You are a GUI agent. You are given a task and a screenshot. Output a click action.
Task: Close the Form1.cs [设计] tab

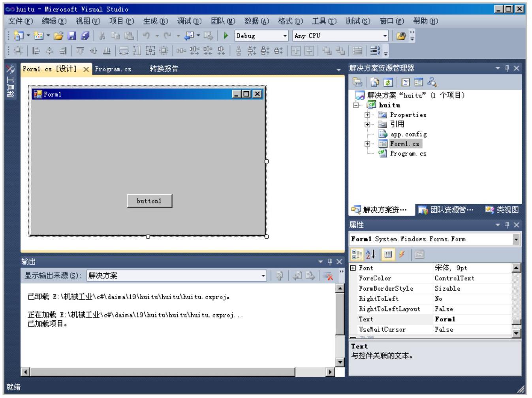(x=86, y=69)
